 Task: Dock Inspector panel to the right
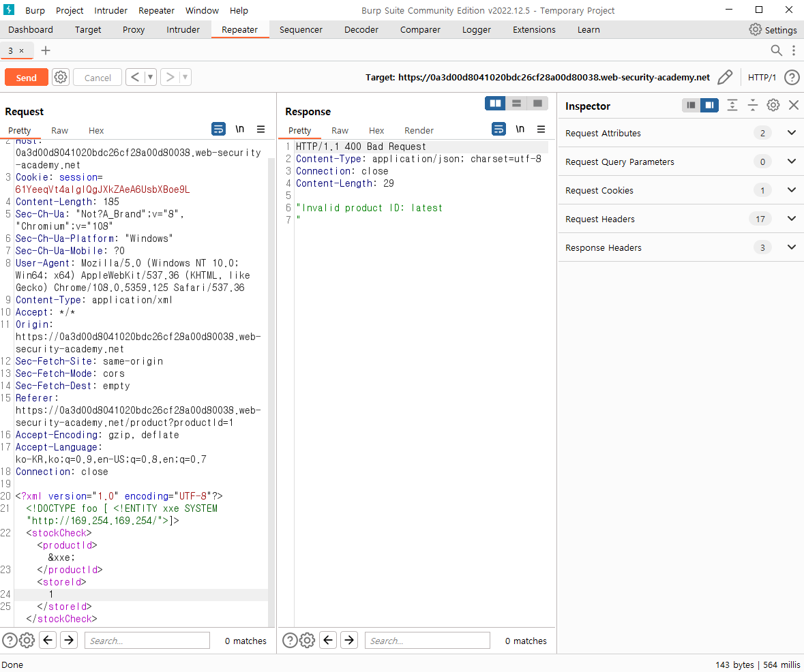710,105
